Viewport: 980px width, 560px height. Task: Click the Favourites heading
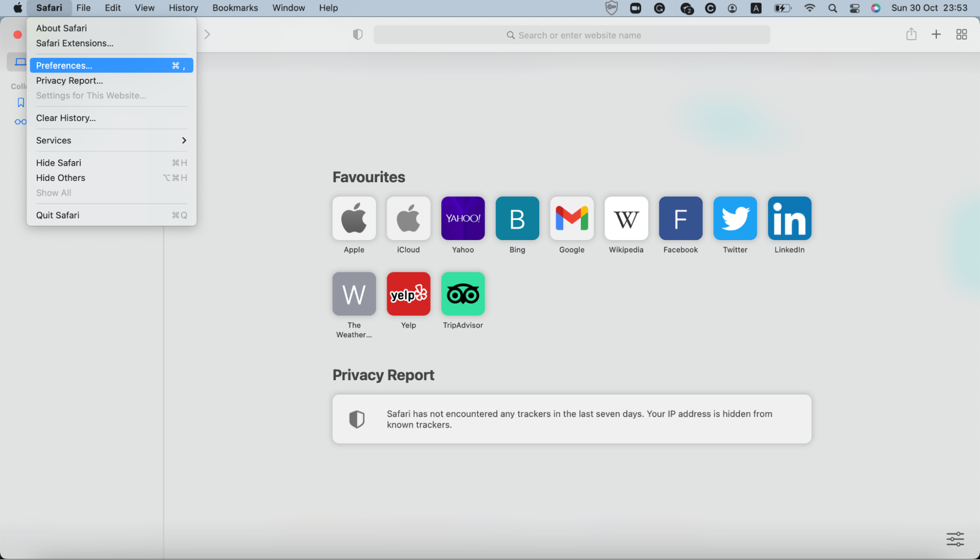pos(369,177)
